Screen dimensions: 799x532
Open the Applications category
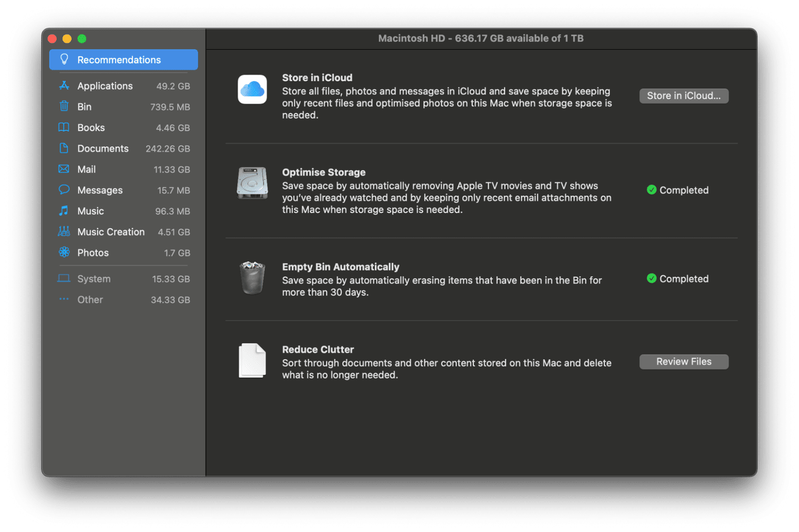pos(123,86)
